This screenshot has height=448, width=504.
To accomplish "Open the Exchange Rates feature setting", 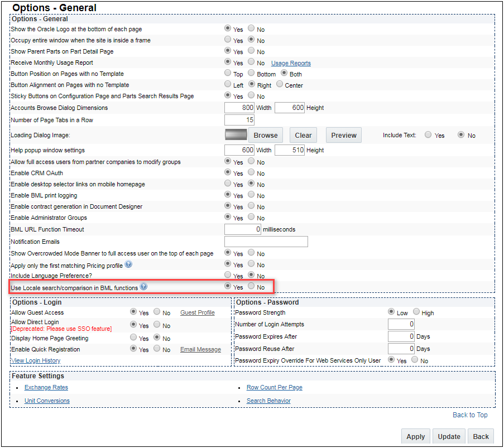I will 46,387.
